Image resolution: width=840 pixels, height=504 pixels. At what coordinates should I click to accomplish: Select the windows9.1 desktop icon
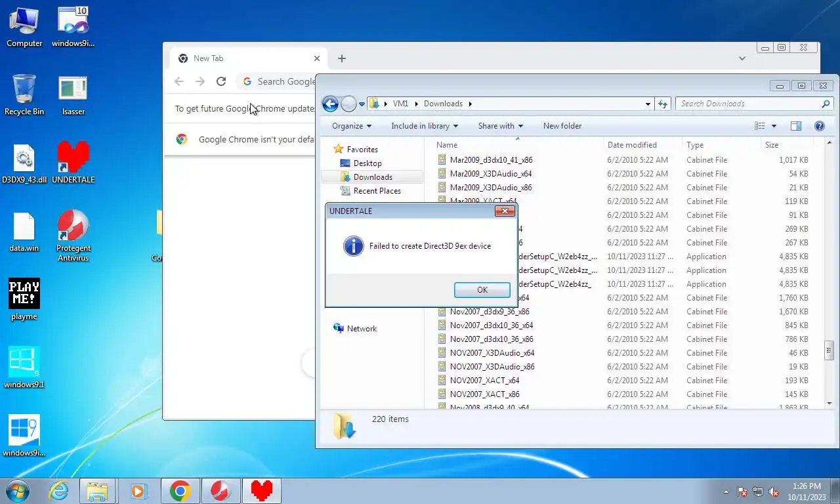24,368
